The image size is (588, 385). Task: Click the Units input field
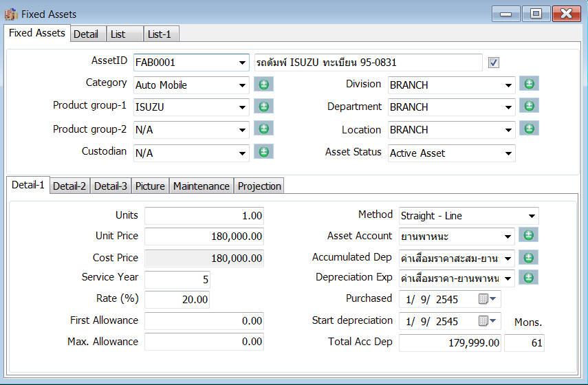pos(204,216)
